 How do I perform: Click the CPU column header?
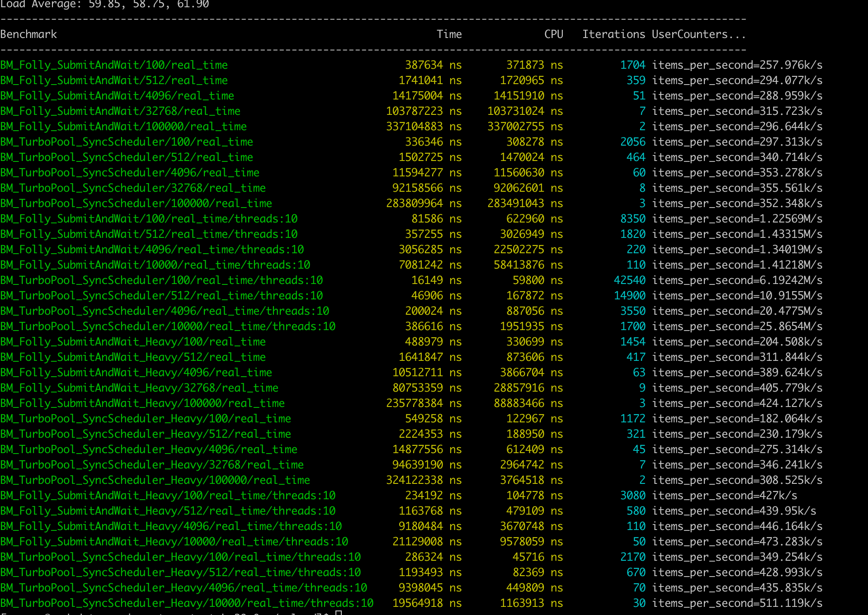(x=554, y=34)
